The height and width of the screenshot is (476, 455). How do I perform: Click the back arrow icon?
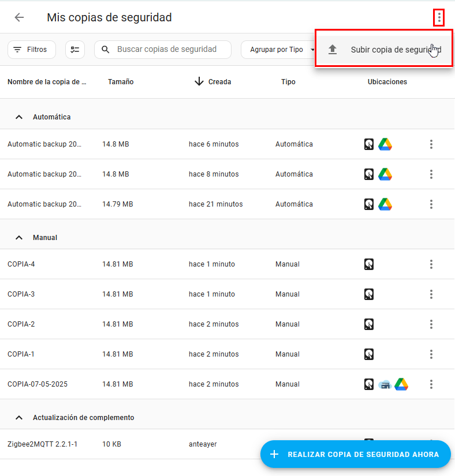tap(19, 17)
